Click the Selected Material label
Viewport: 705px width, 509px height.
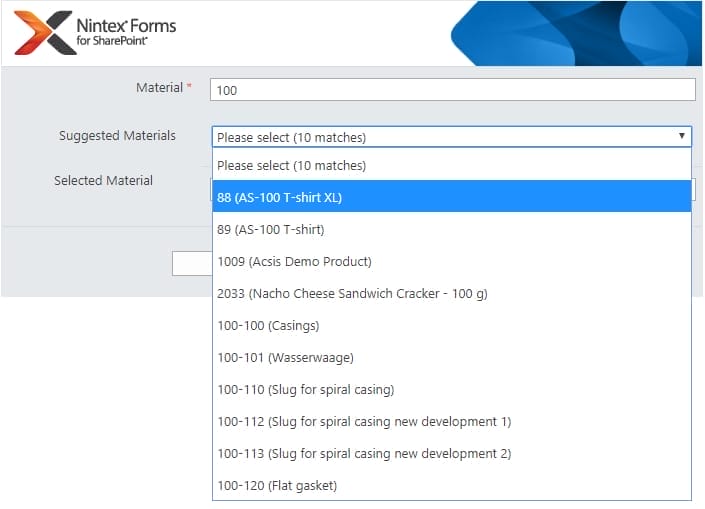103,180
